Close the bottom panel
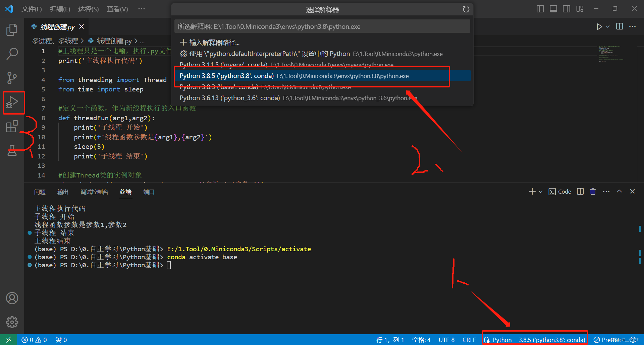Screen dimensions: 644x345 pos(632,191)
